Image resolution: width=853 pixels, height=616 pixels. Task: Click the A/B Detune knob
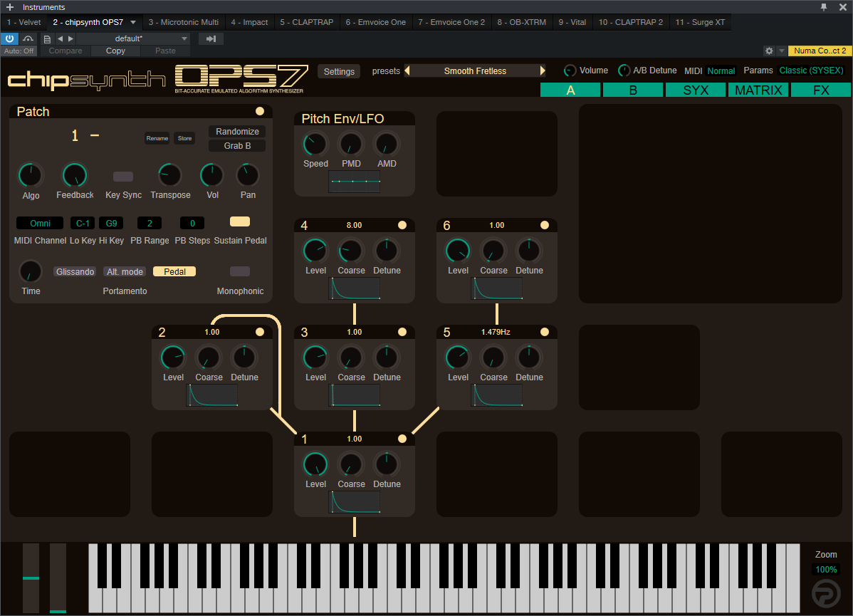point(624,71)
